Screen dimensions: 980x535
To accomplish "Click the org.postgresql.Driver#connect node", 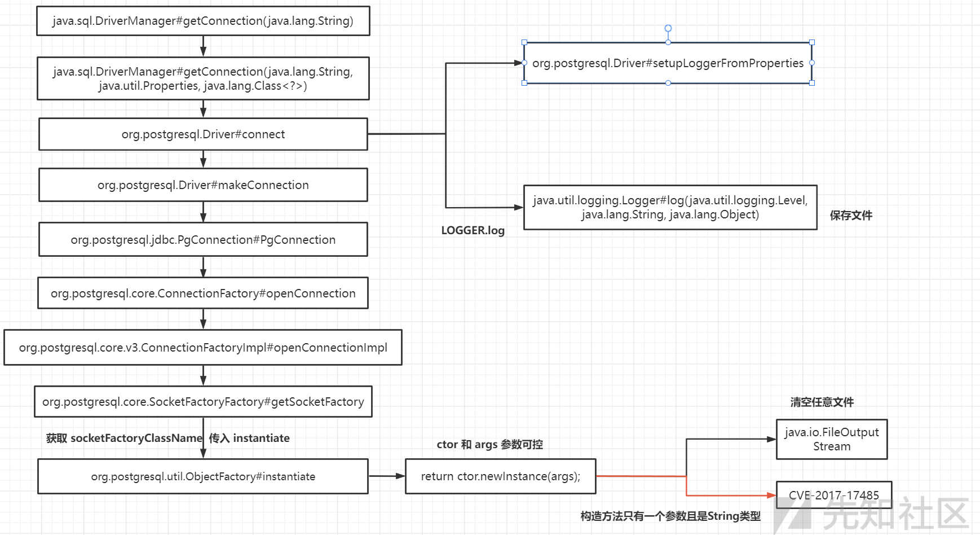I will (203, 134).
